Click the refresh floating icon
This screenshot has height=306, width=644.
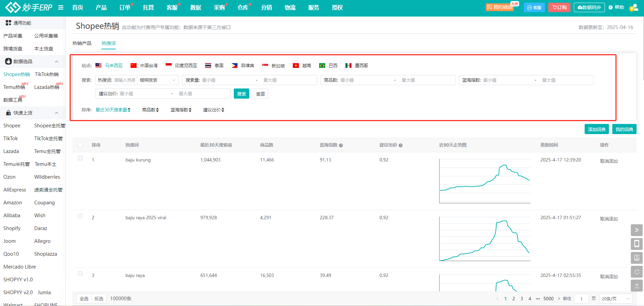[637, 272]
